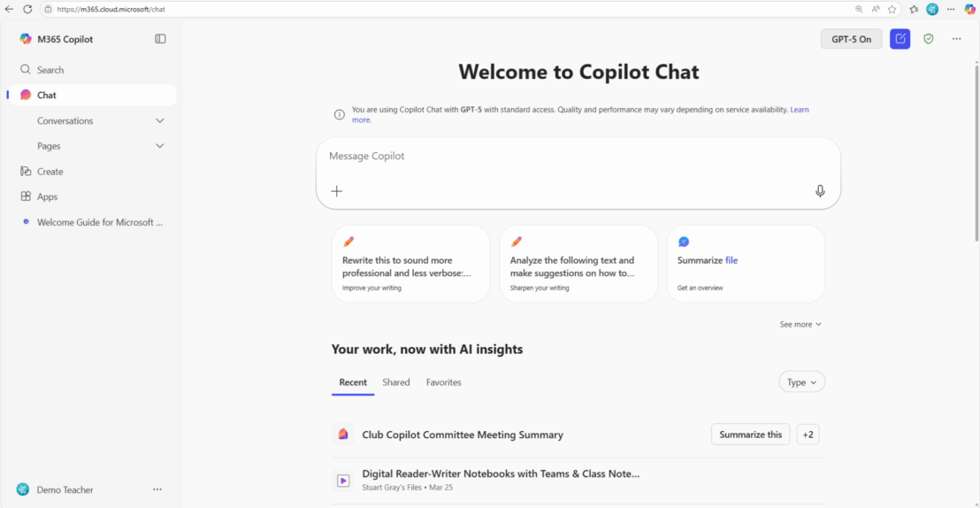Switch to the Shared tab
Screen dimensions: 980x508
[395, 382]
